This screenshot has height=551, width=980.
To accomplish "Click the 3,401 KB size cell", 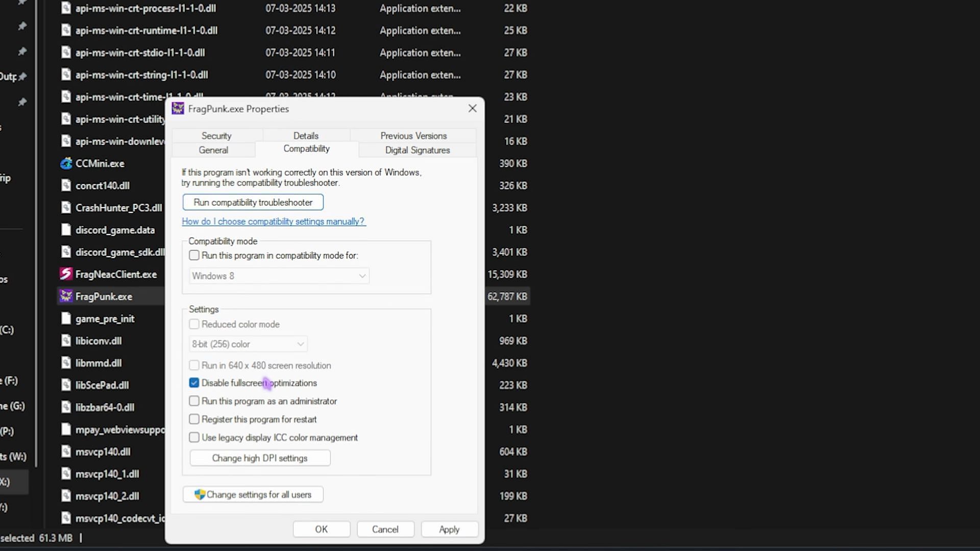I will tap(509, 252).
